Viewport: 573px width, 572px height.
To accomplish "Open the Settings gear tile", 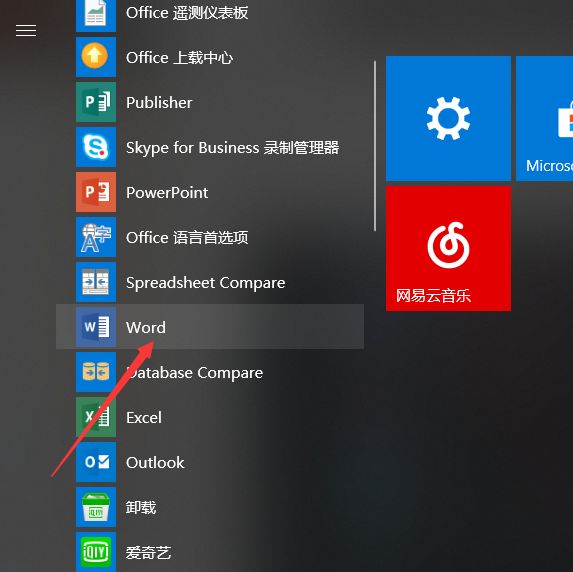I will coord(448,118).
